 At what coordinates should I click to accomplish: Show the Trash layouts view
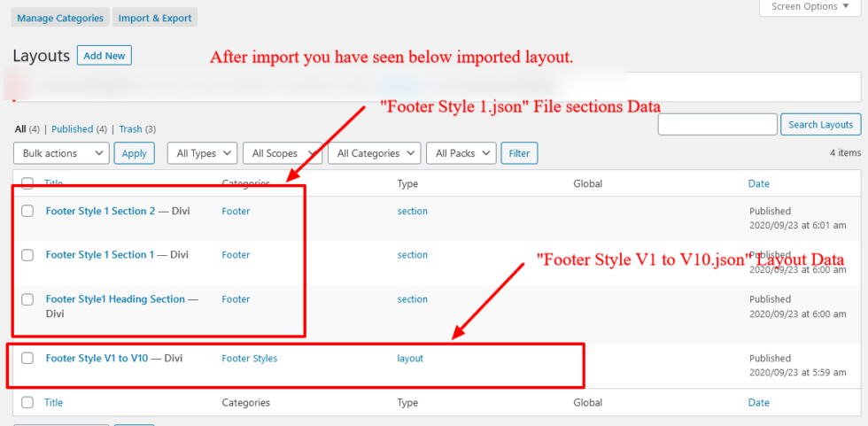pos(130,129)
